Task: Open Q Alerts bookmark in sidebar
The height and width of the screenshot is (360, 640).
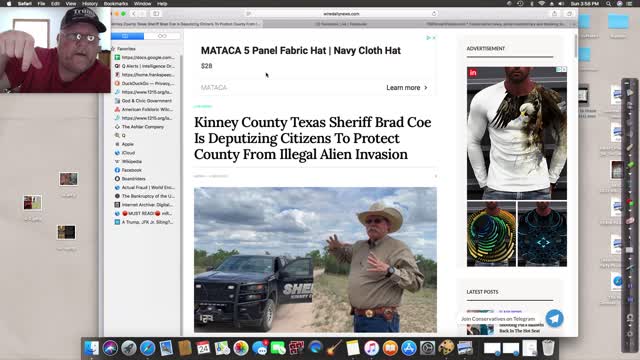Action: point(145,66)
